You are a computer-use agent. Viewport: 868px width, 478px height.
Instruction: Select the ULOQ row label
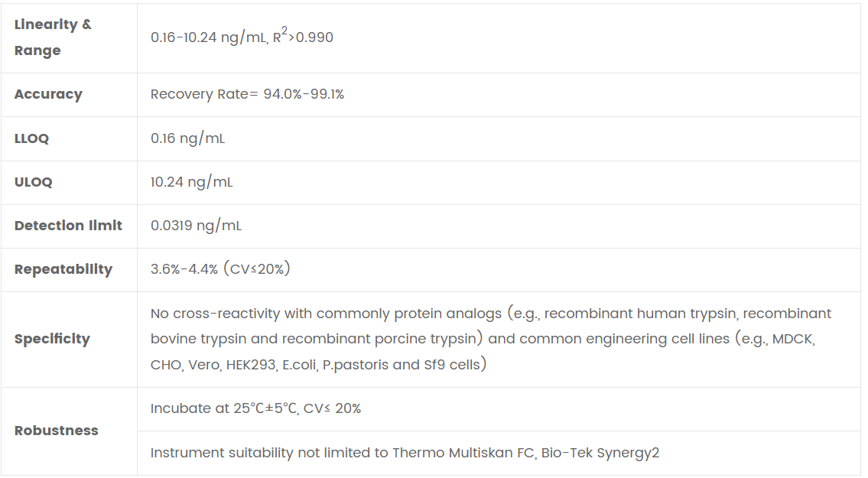[x=34, y=182]
